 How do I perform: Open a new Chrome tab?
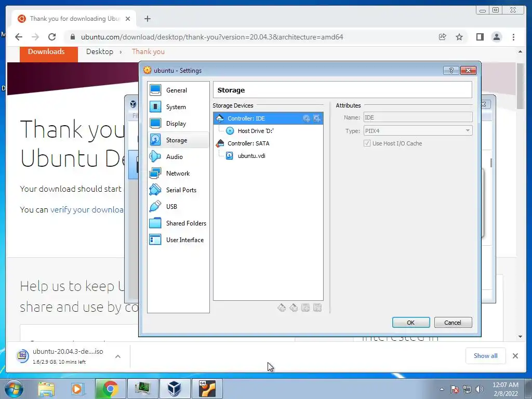(x=147, y=19)
